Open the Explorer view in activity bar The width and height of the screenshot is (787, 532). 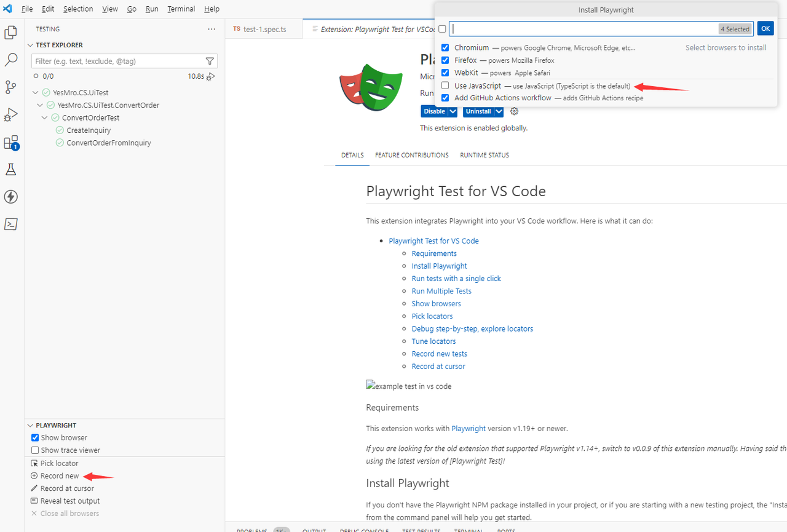10,33
